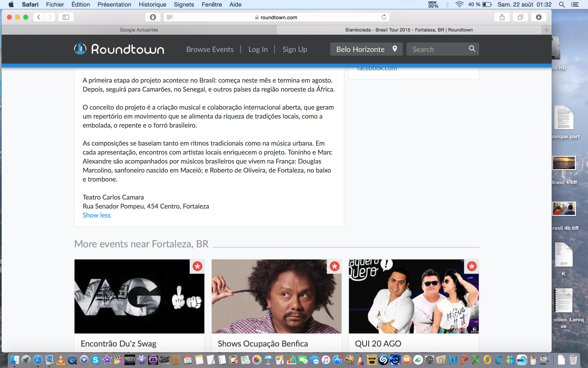
Task: Open the Shows Ocupação Benfica photo
Action: 276,296
